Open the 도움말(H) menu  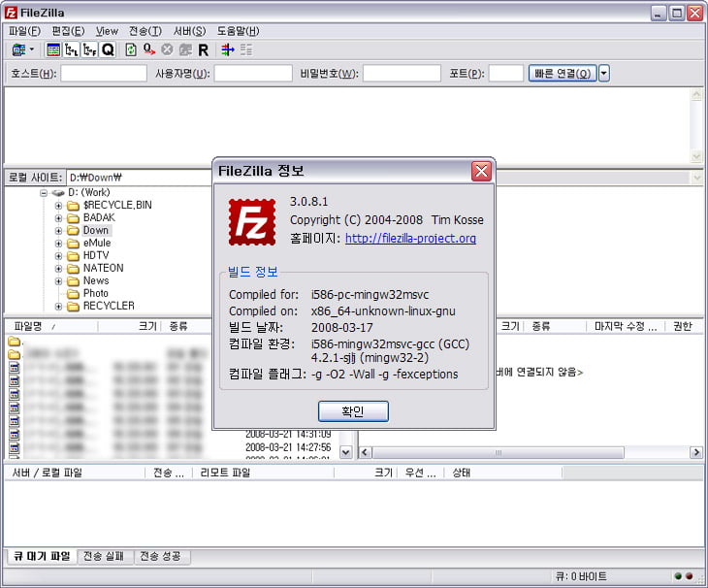click(x=238, y=31)
